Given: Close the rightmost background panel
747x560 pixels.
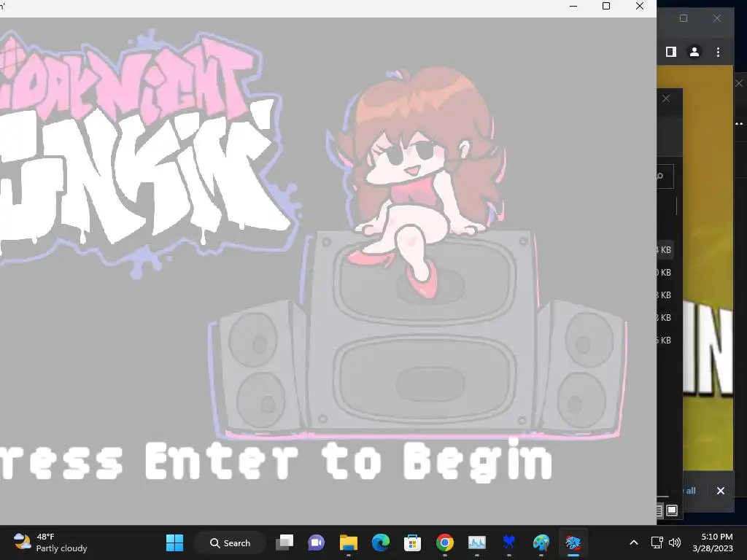Looking at the screenshot, I should [739, 83].
